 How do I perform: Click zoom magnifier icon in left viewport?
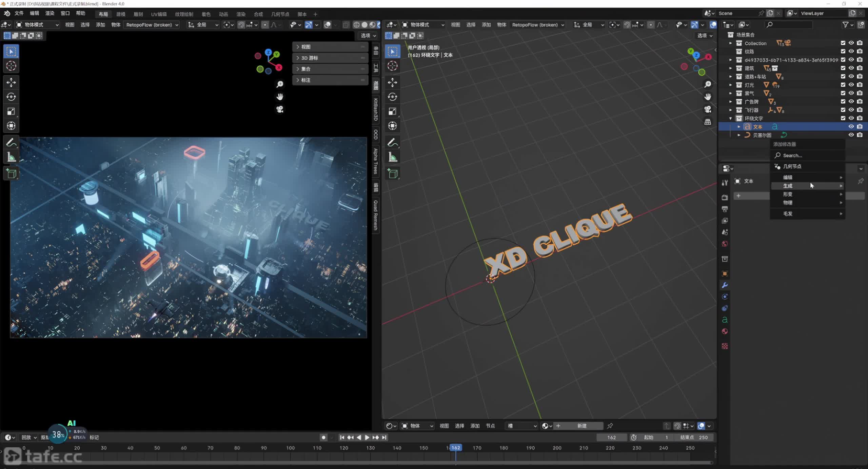pos(280,84)
